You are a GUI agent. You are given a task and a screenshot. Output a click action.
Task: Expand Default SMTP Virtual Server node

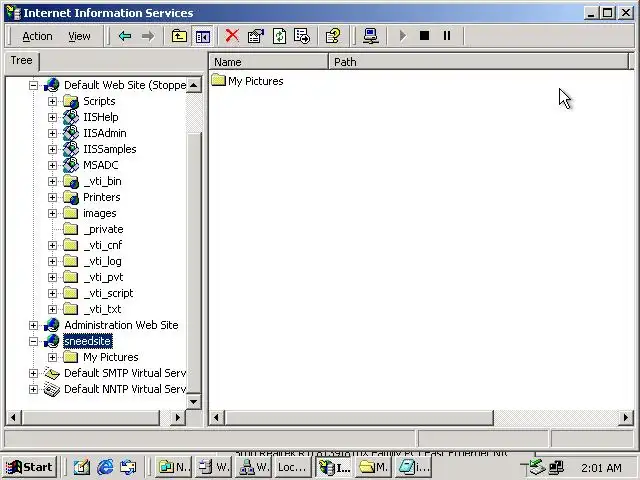coord(33,373)
